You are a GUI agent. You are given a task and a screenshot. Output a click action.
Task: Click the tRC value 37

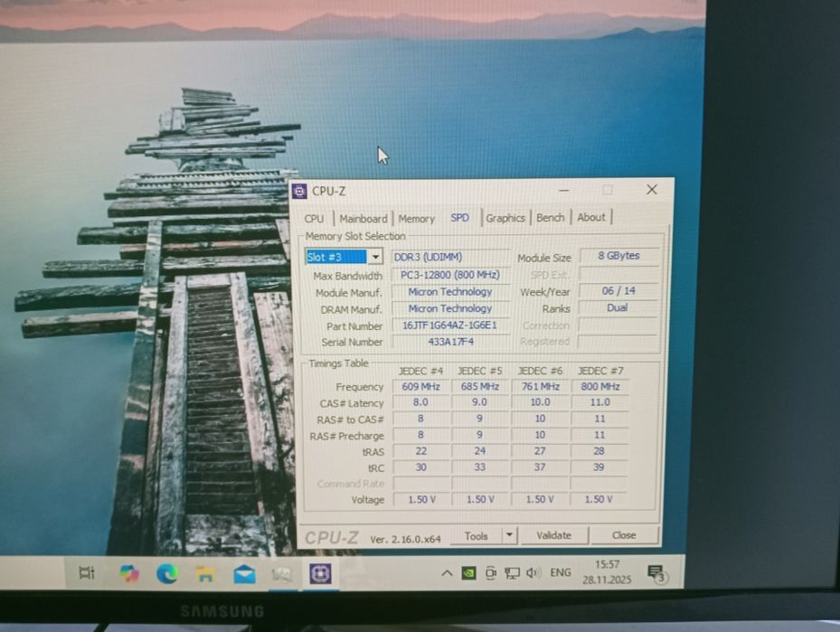pos(540,467)
